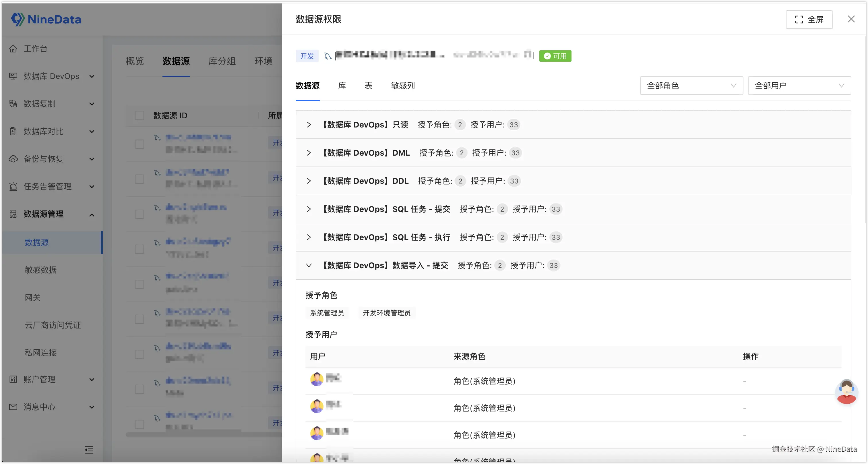Click the 敏感数据 sidebar link
Screen dimensions: 868x464
pos(41,270)
